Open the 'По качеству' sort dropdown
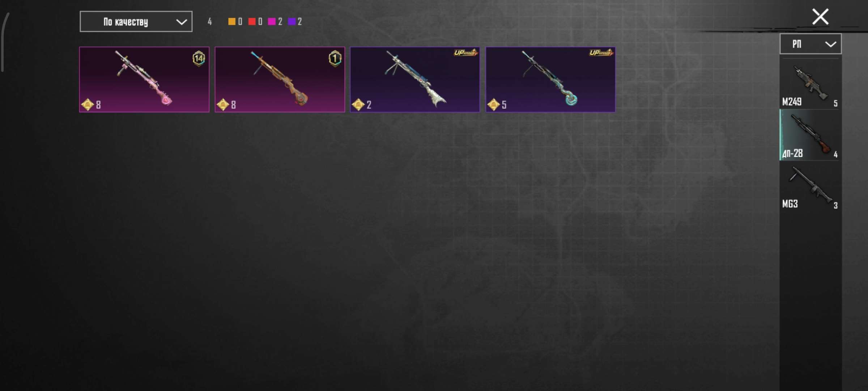Image resolution: width=868 pixels, height=391 pixels. 136,22
